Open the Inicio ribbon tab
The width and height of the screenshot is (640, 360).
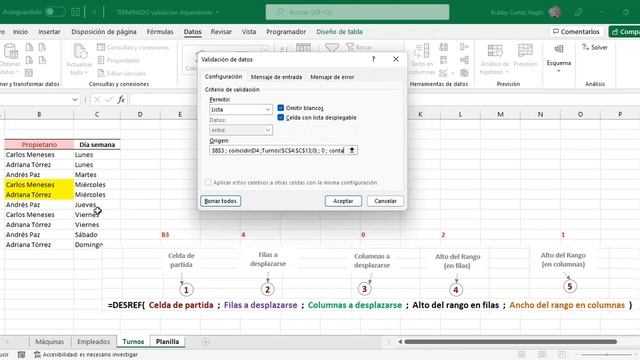click(x=20, y=31)
